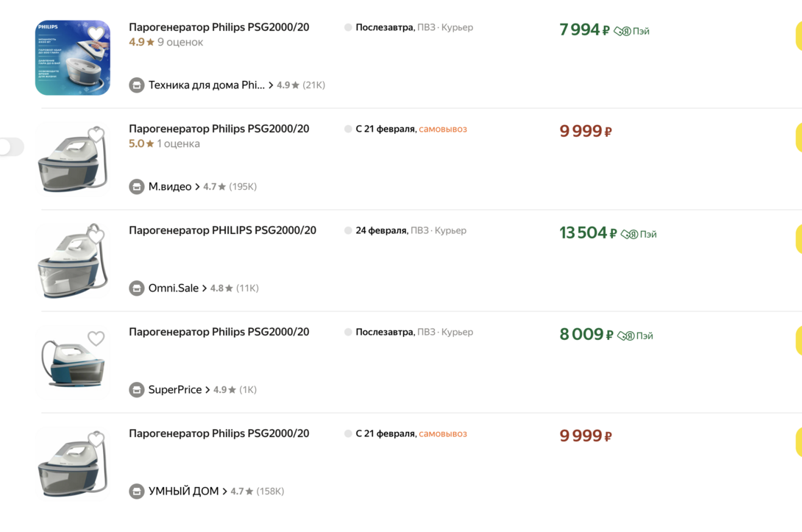Click the Pay badge beside 7 994 ₽
Viewport: 802px width, 532px height.
632,32
